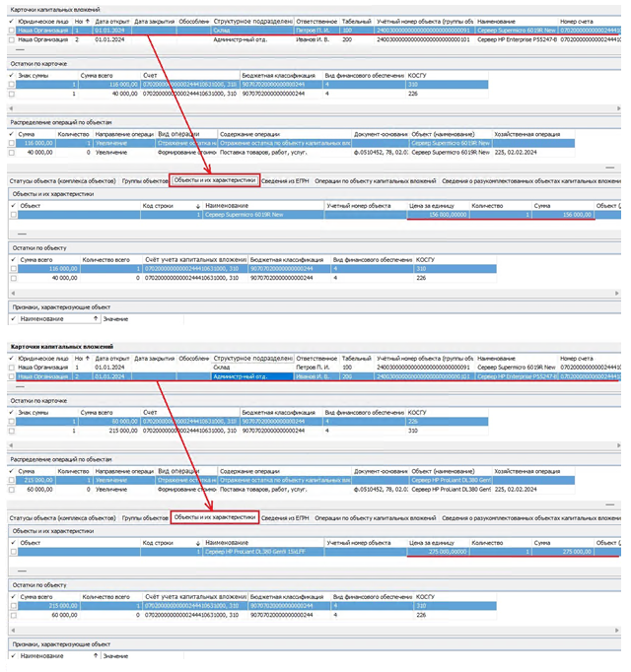Open Объекты и их характеристики tab above Supermicro object
Viewport: 631px width, 672px height.
pyautogui.click(x=214, y=181)
